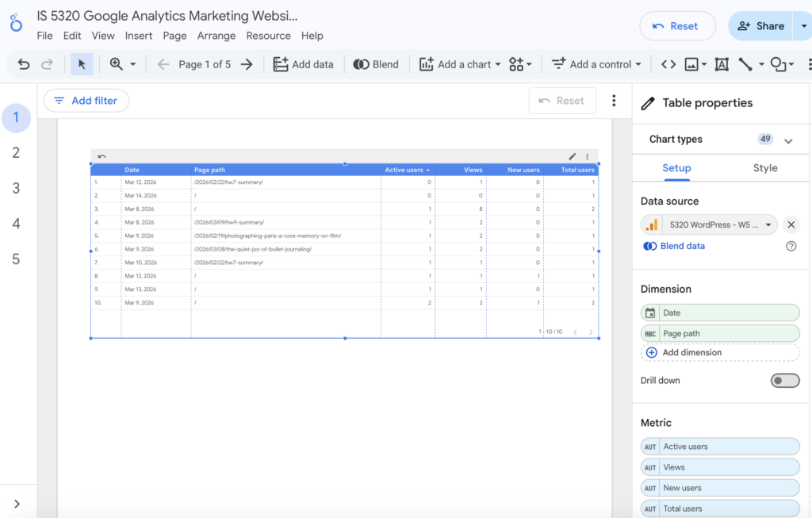This screenshot has width=812, height=518.
Task: Open the Share button dropdown arrow
Action: [x=804, y=25]
